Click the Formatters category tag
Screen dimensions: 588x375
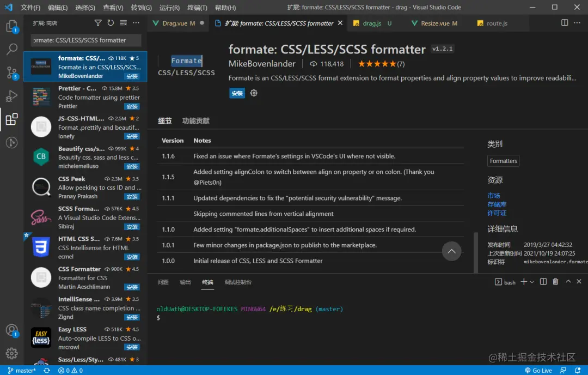(x=503, y=161)
